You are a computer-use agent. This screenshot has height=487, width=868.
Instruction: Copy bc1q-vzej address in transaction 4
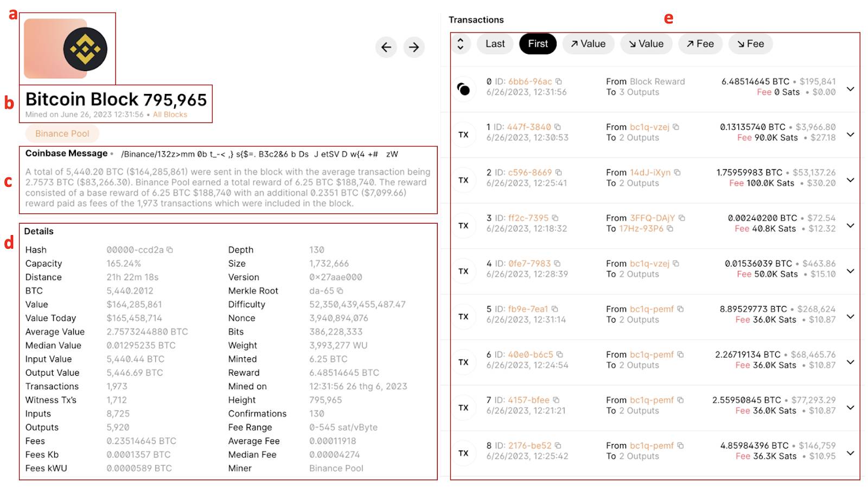click(676, 264)
